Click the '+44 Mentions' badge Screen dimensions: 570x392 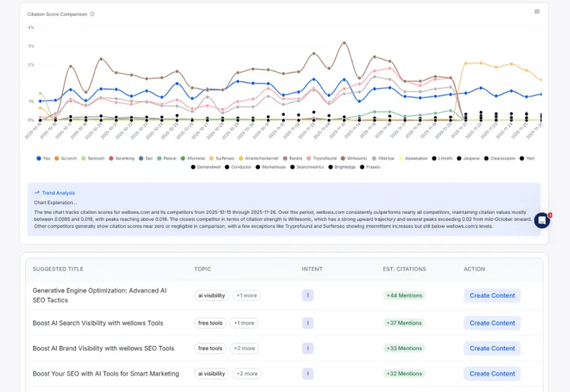(405, 295)
